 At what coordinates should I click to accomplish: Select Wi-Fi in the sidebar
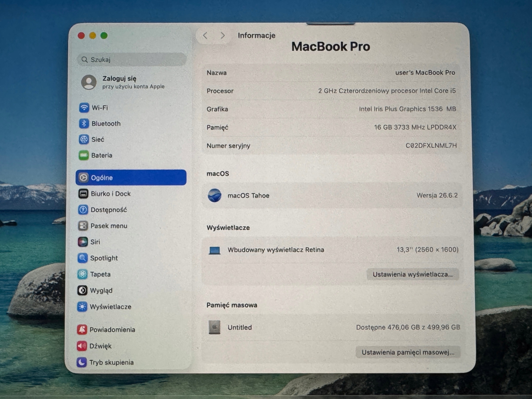pos(131,107)
